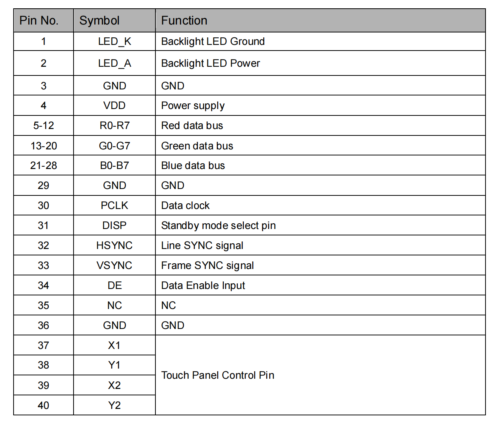Click pin number 40 cell
Viewport: 504px width, 421px height.
[x=43, y=406]
